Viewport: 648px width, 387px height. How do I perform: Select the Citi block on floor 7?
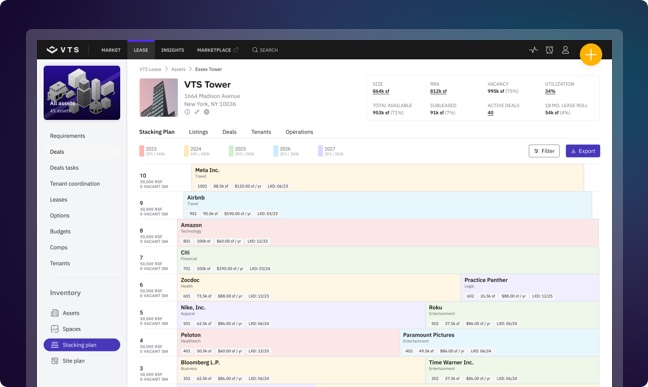pos(388,260)
